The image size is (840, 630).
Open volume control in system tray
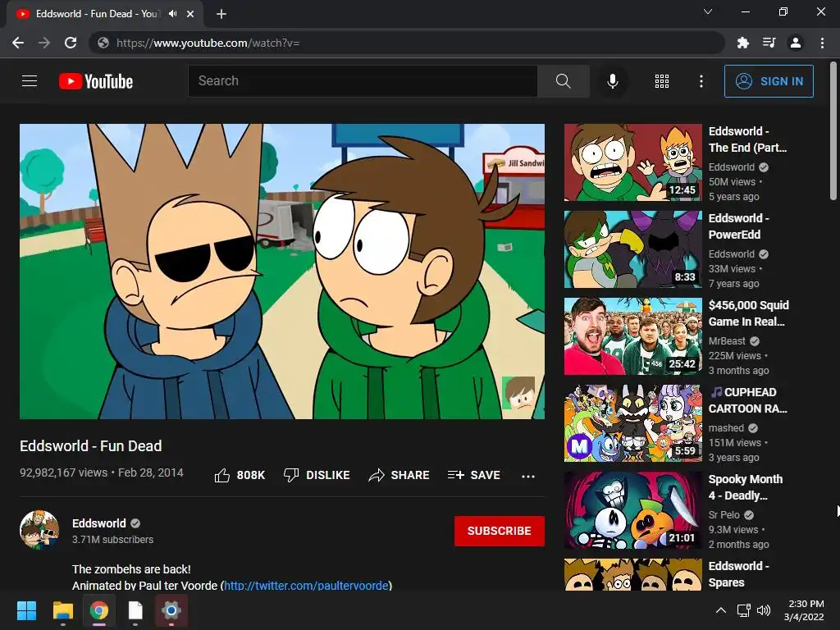point(764,610)
